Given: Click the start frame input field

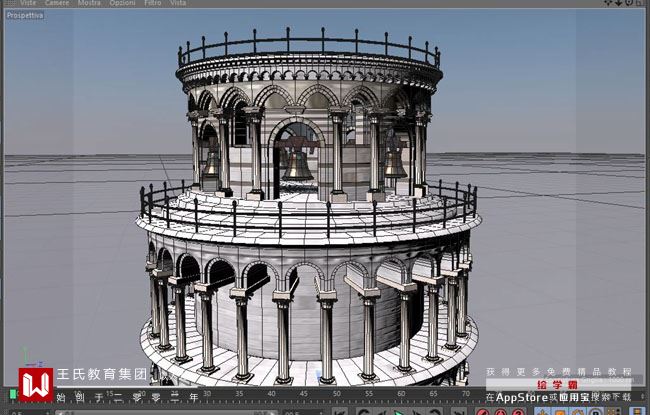Looking at the screenshot, I should (x=29, y=413).
